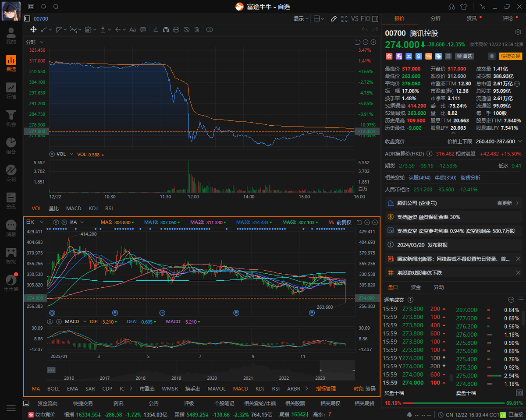Open the 交易 trading sidebar section
The width and height of the screenshot is (526, 420).
click(x=11, y=173)
